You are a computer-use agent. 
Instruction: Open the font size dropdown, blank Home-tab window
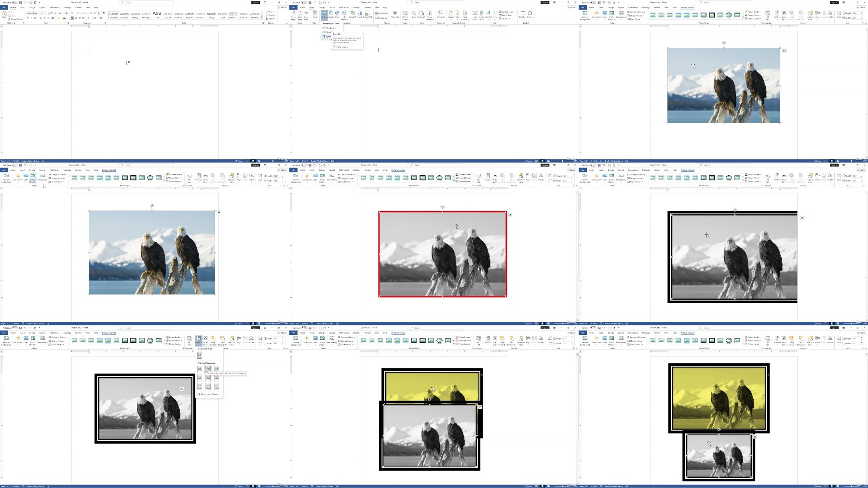(49, 13)
